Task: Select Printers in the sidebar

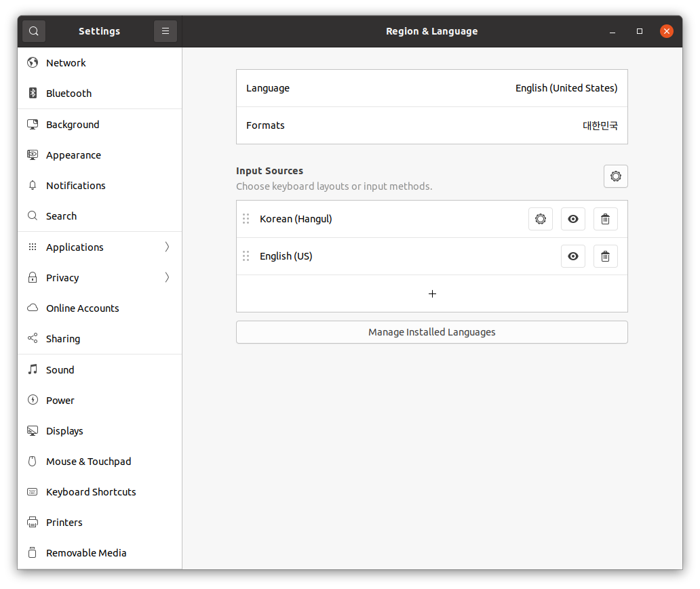Action: coord(100,522)
